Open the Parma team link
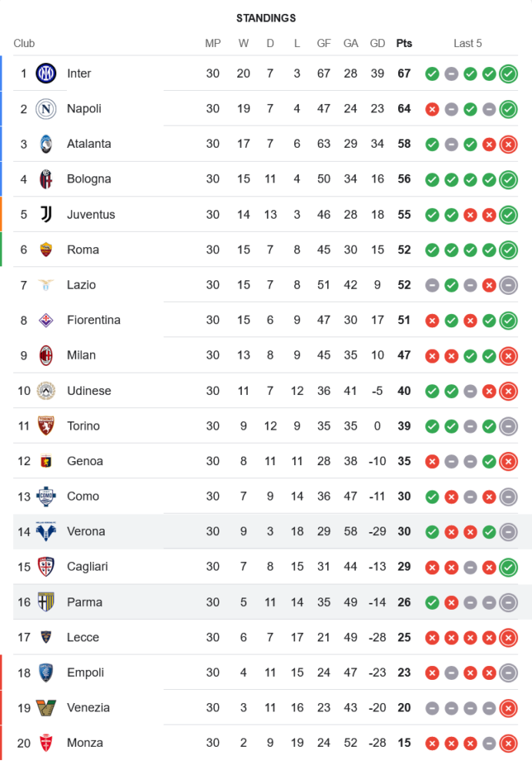The image size is (532, 770). coord(84,602)
